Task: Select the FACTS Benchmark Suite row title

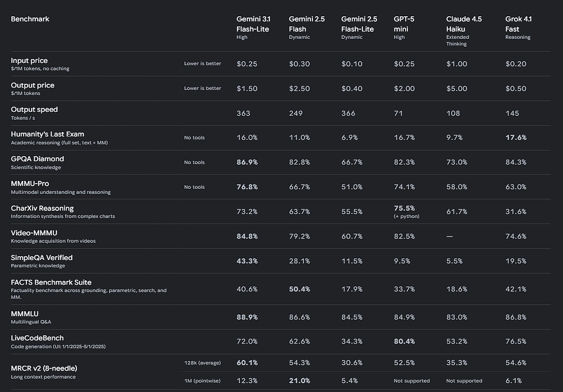Action: [51, 282]
